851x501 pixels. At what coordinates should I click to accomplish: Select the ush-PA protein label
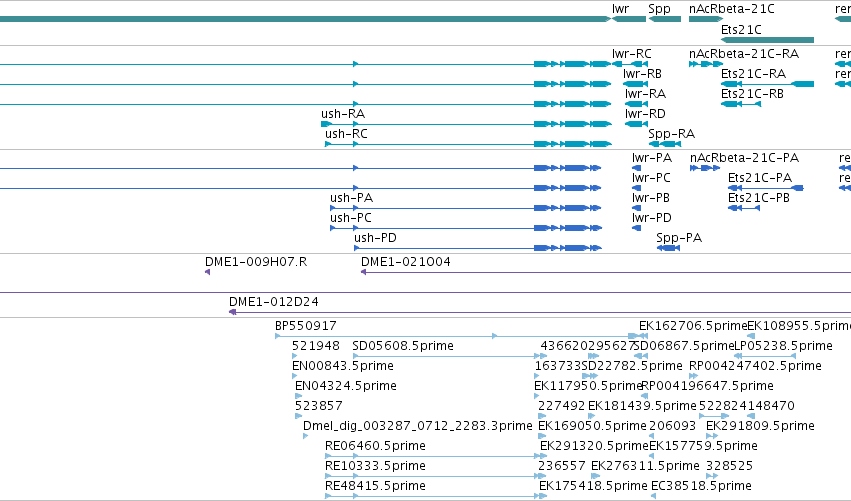(x=352, y=198)
